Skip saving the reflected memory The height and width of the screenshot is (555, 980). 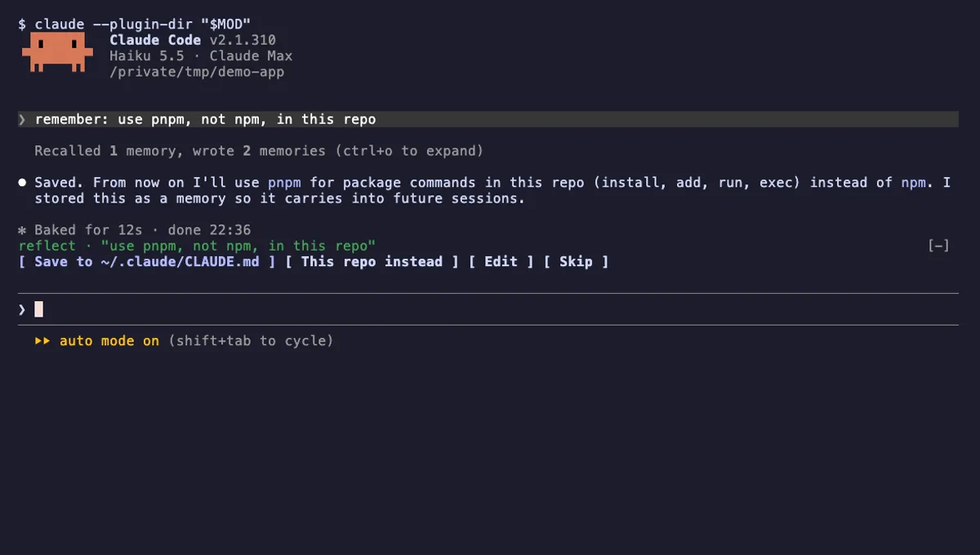(576, 262)
